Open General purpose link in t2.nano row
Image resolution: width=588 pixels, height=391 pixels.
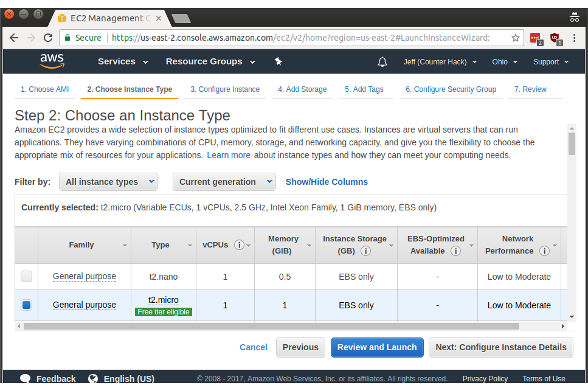click(x=85, y=277)
